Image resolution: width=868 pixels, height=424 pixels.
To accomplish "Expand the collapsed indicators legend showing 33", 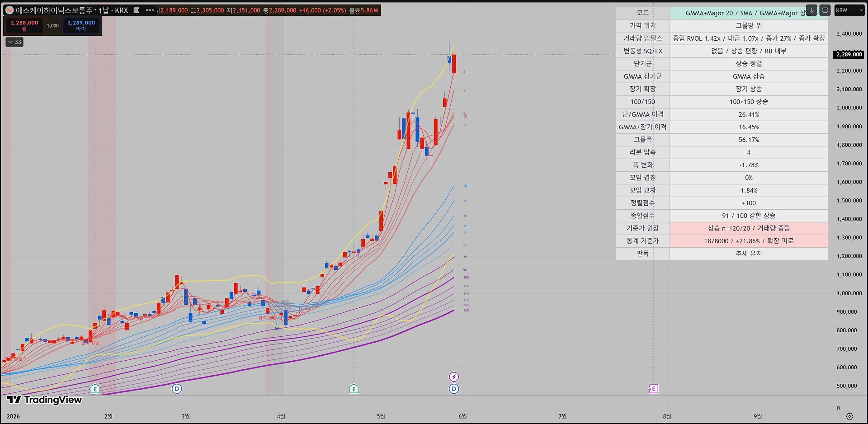I will 14,42.
